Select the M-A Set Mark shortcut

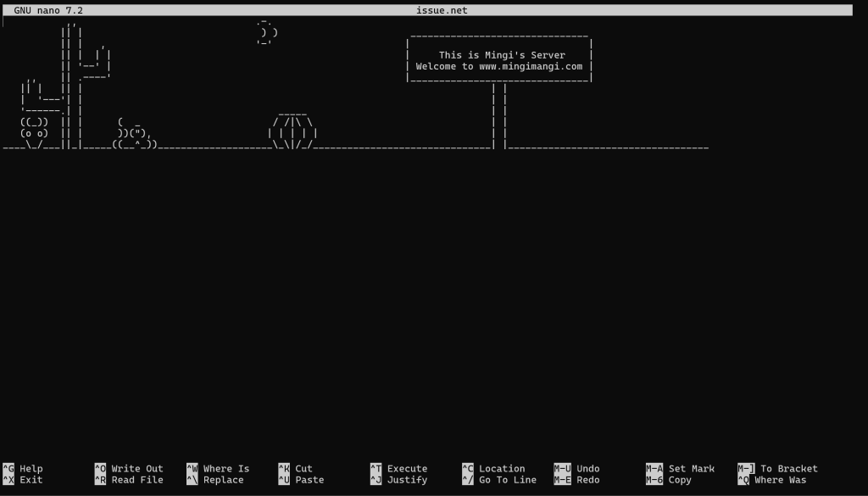(680, 469)
